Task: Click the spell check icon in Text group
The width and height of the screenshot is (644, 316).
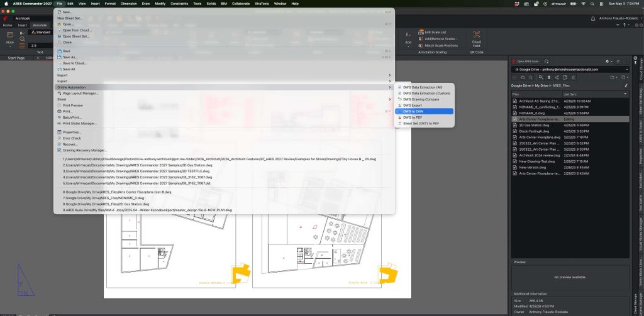Action: tap(22, 33)
